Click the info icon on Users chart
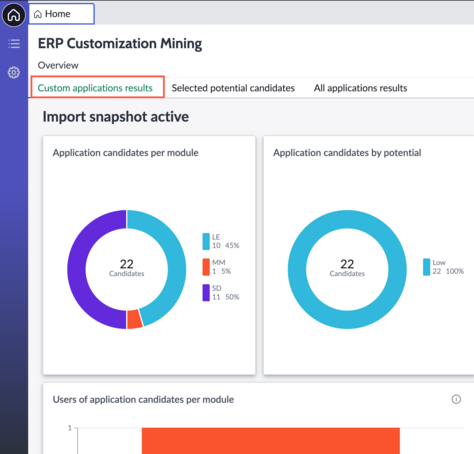The width and height of the screenshot is (474, 454). click(x=456, y=399)
